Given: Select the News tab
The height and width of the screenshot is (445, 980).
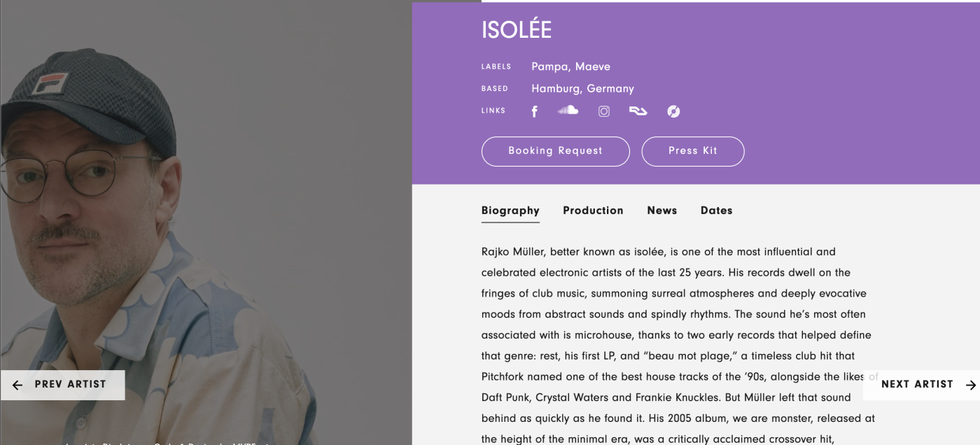Looking at the screenshot, I should (661, 211).
